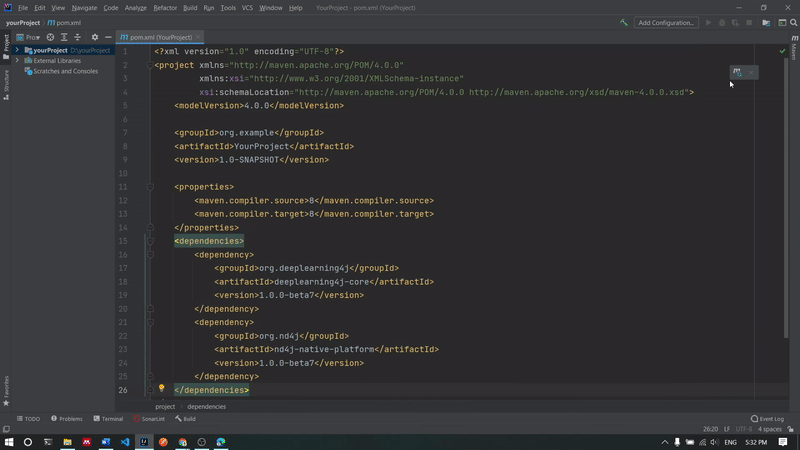
Task: Click the 4 spaces indent setting
Action: pos(769,429)
